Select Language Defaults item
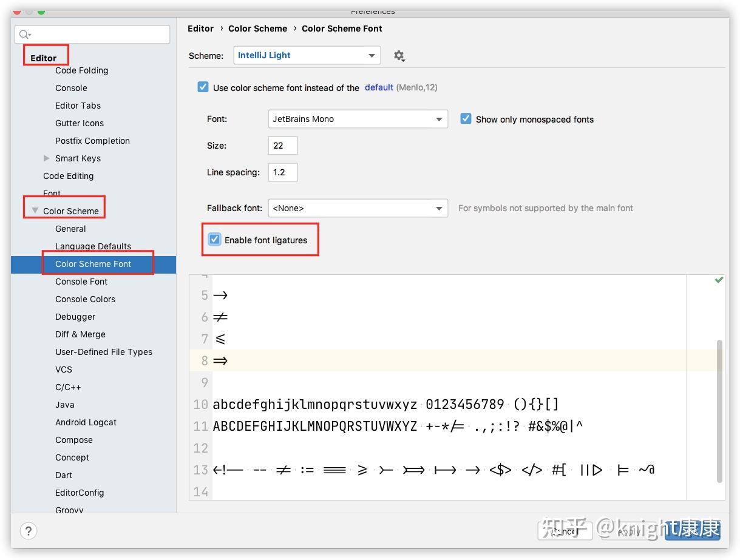This screenshot has width=740, height=560. tap(93, 246)
